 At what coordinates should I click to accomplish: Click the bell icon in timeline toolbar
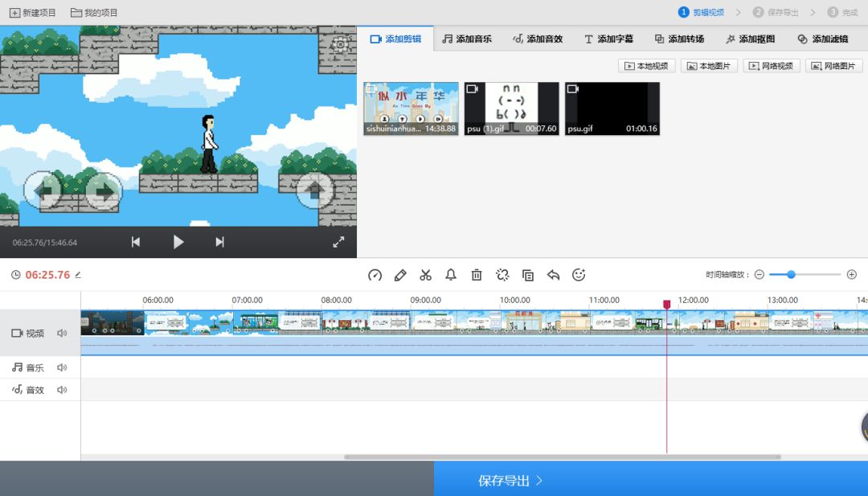[x=451, y=275]
